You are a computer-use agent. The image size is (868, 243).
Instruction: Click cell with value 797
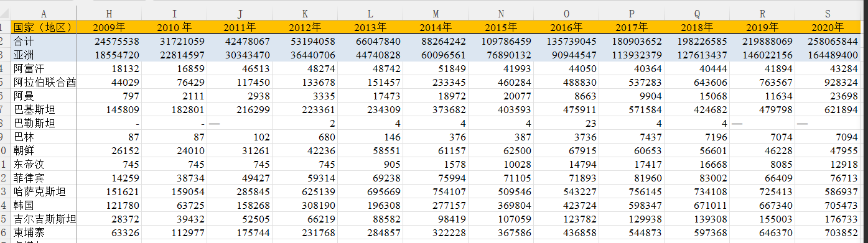109,96
